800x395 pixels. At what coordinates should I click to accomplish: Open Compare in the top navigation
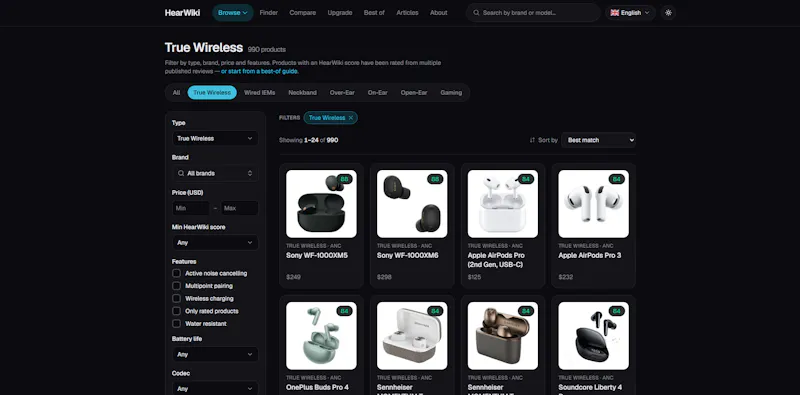point(303,13)
